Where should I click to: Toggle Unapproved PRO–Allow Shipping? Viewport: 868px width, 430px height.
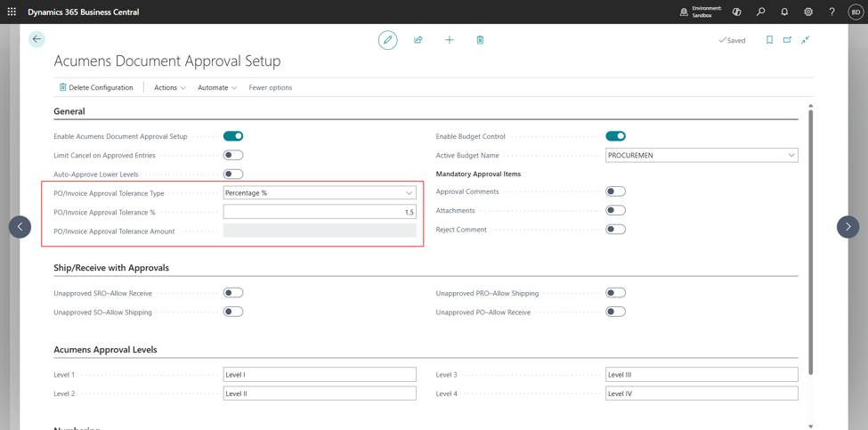(x=615, y=293)
